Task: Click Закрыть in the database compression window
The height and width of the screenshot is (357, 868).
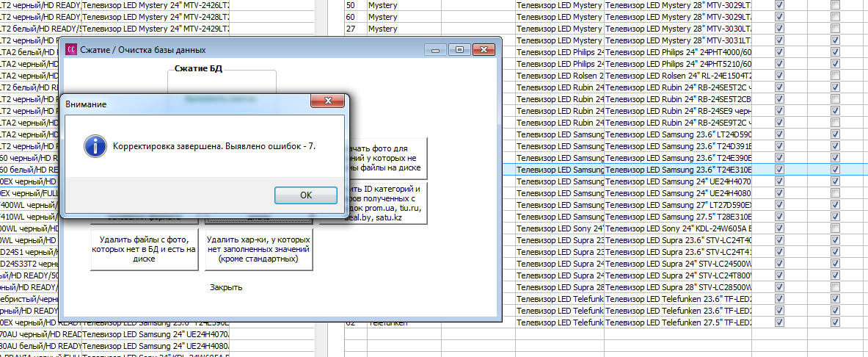Action: coord(226,287)
